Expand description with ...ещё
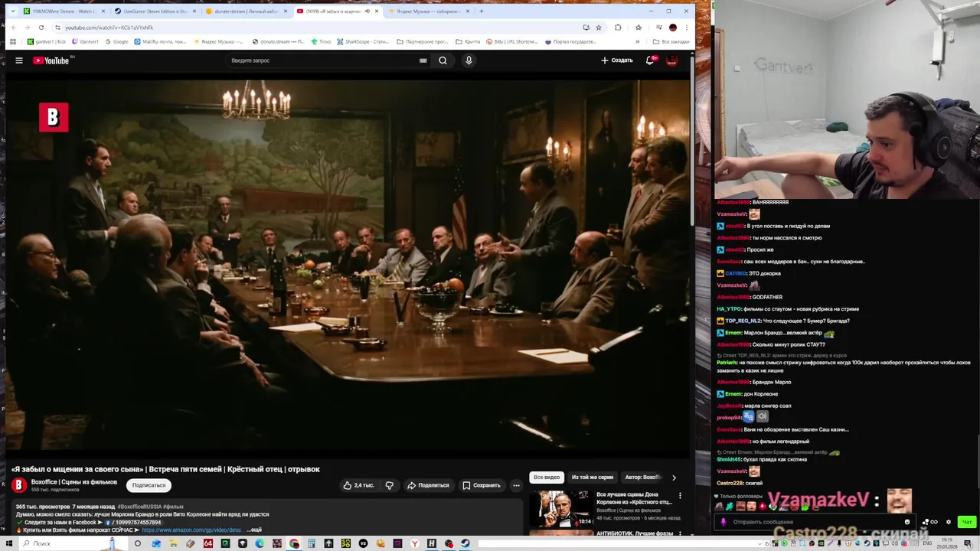Image resolution: width=980 pixels, height=551 pixels. point(253,530)
